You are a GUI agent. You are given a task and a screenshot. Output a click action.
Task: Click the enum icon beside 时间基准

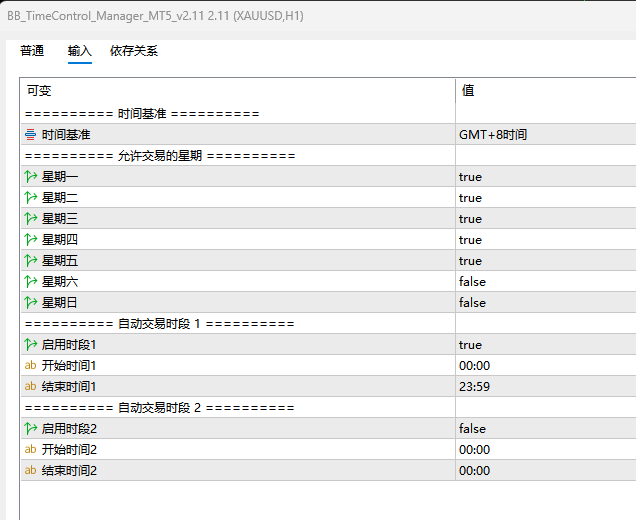[30, 135]
